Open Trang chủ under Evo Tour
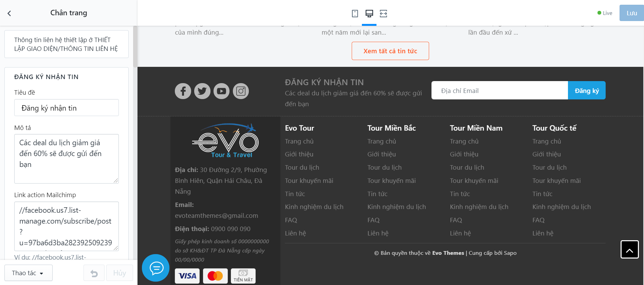The height and width of the screenshot is (285, 644). point(299,141)
